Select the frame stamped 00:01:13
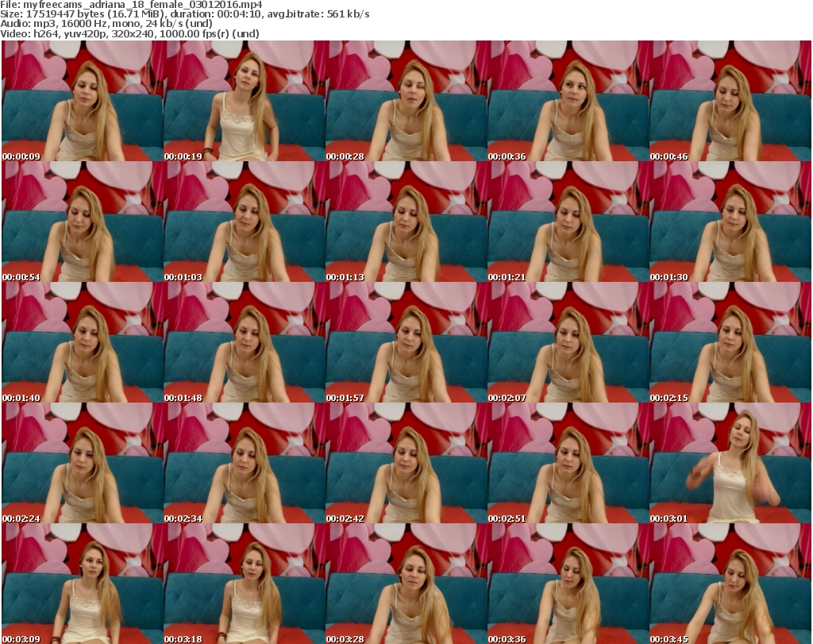The height and width of the screenshot is (644, 813). 406,222
